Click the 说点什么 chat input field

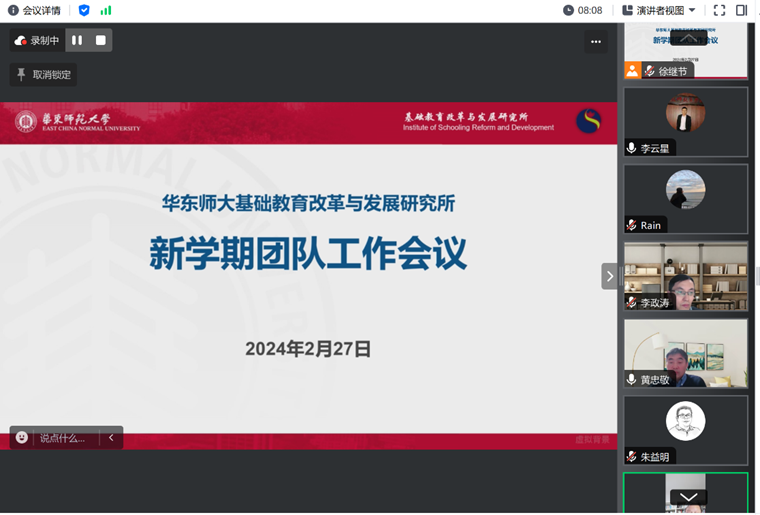65,438
